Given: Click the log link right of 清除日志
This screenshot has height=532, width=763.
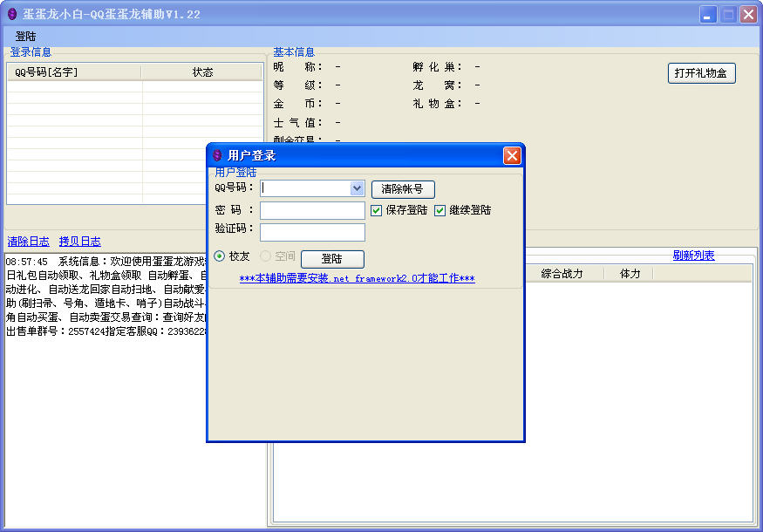Looking at the screenshot, I should pyautogui.click(x=80, y=242).
